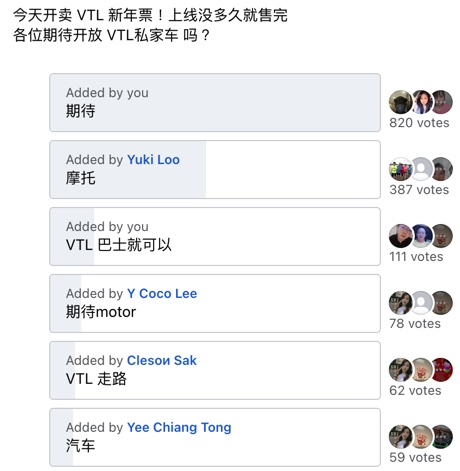
Task: Choose the VTL 巴士就可以 poll option
Action: pos(215,236)
